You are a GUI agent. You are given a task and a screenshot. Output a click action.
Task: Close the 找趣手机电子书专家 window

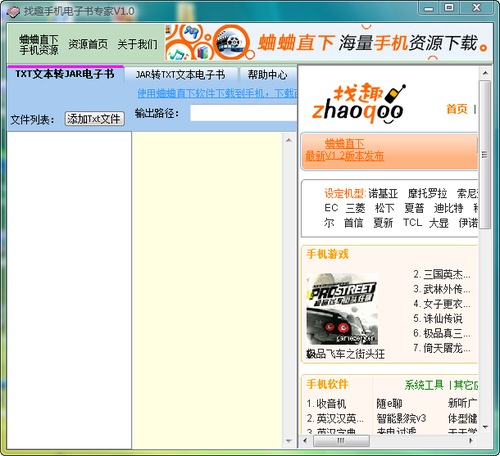tap(477, 8)
